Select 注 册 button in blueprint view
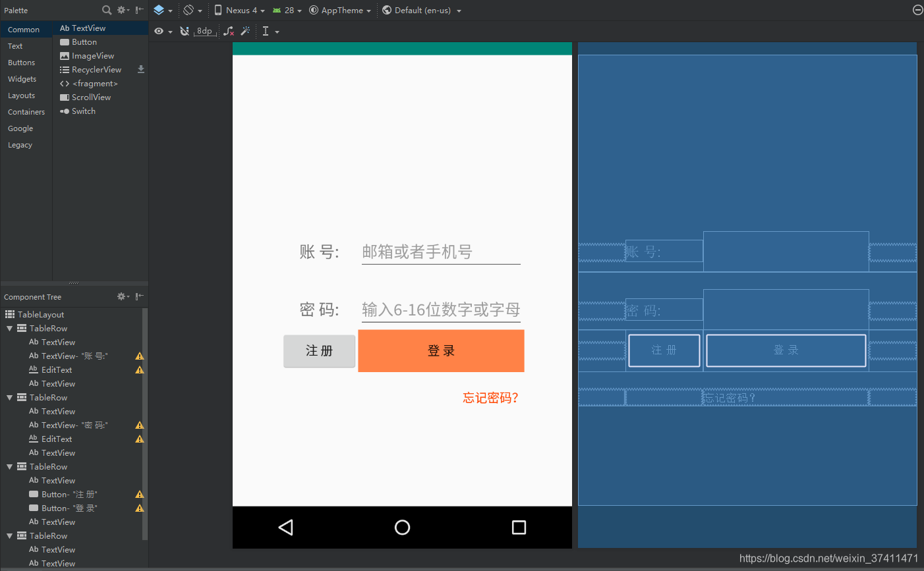Viewport: 924px width, 571px height. coord(664,350)
